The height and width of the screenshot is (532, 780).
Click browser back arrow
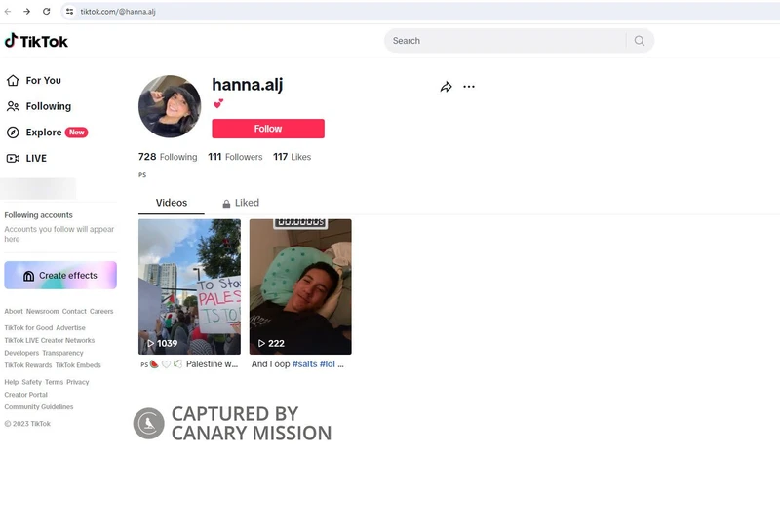(x=9, y=12)
